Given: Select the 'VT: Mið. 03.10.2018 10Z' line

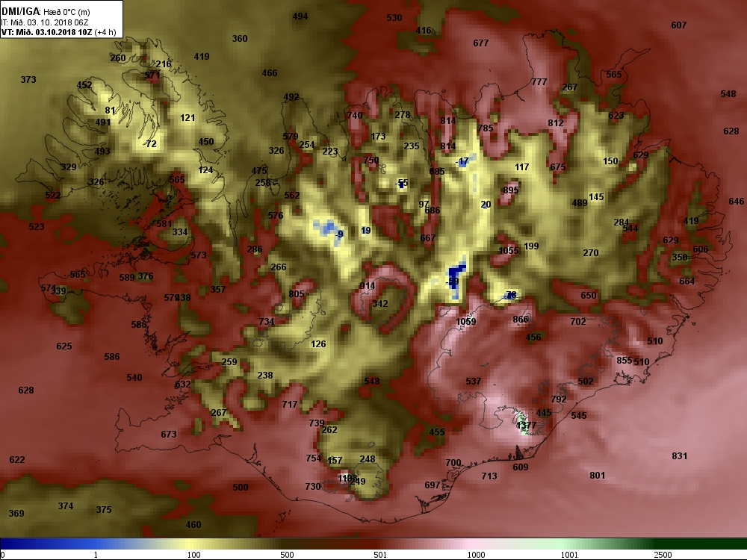Looking at the screenshot, I should pos(46,32).
